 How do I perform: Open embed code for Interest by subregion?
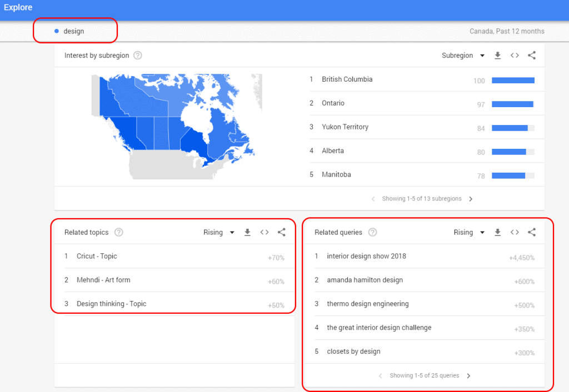coord(514,55)
